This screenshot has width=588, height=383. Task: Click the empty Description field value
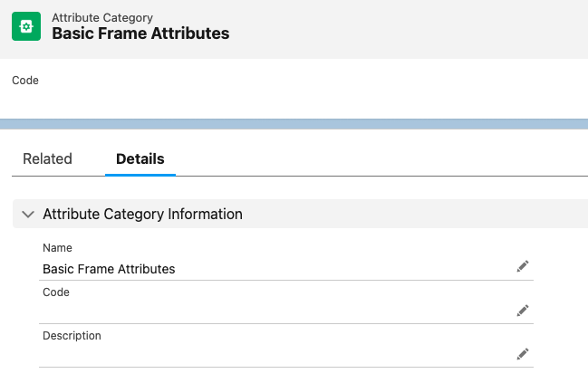(272, 355)
